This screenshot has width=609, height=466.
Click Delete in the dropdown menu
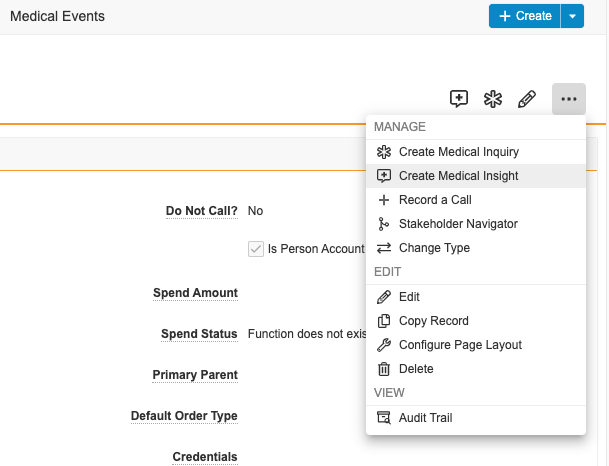coord(416,369)
